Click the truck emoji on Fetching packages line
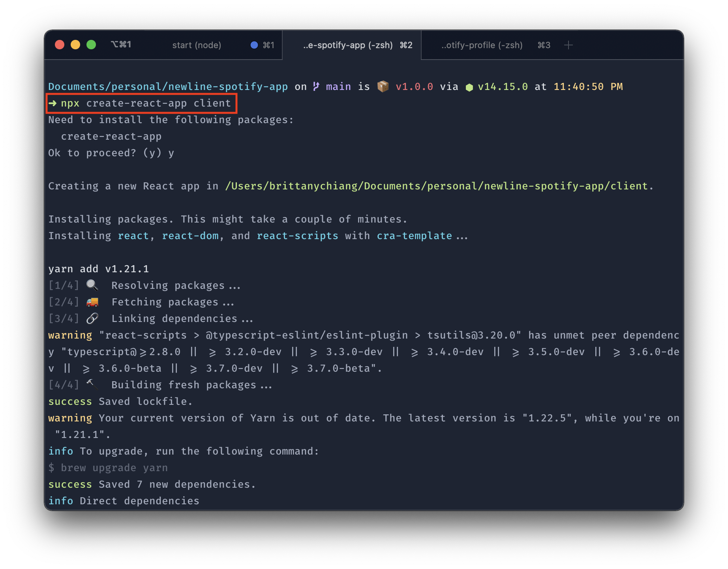 (x=92, y=302)
